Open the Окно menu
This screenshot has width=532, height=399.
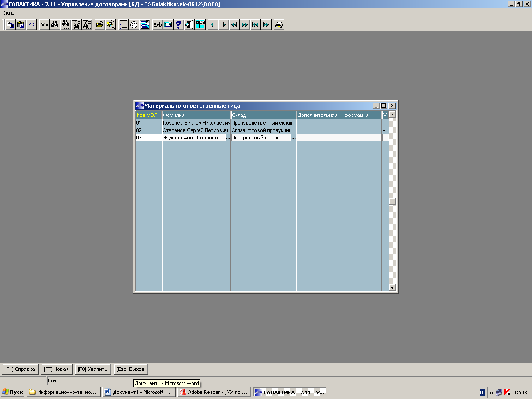[9, 13]
